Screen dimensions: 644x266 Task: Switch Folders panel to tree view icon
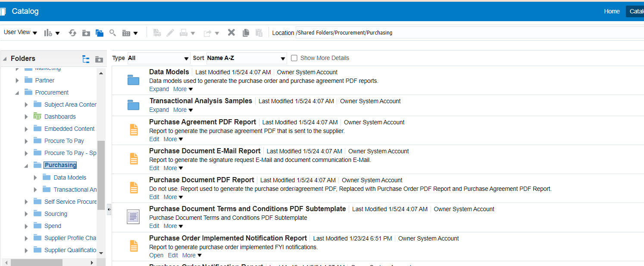[85, 58]
